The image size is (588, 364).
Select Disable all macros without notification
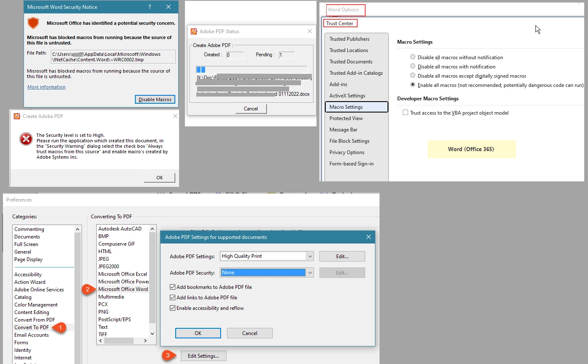[413, 57]
